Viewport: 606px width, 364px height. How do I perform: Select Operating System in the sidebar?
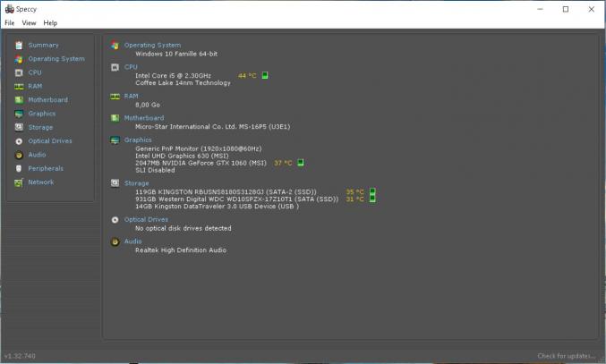point(56,59)
